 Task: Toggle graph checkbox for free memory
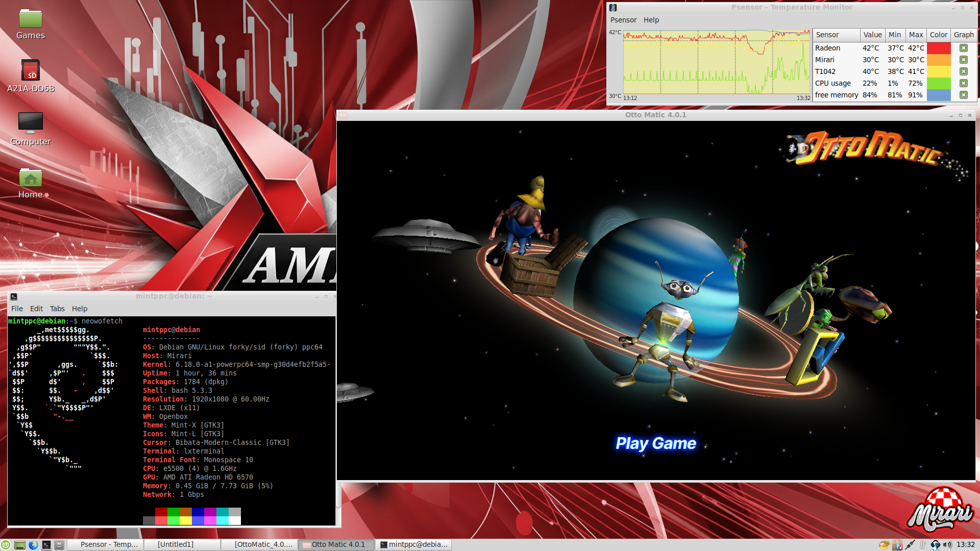[x=963, y=95]
